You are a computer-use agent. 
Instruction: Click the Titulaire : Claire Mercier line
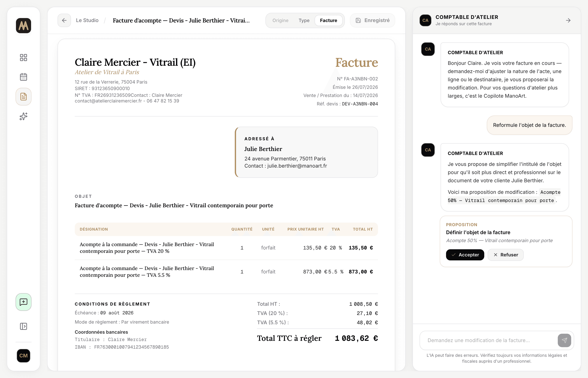111,339
